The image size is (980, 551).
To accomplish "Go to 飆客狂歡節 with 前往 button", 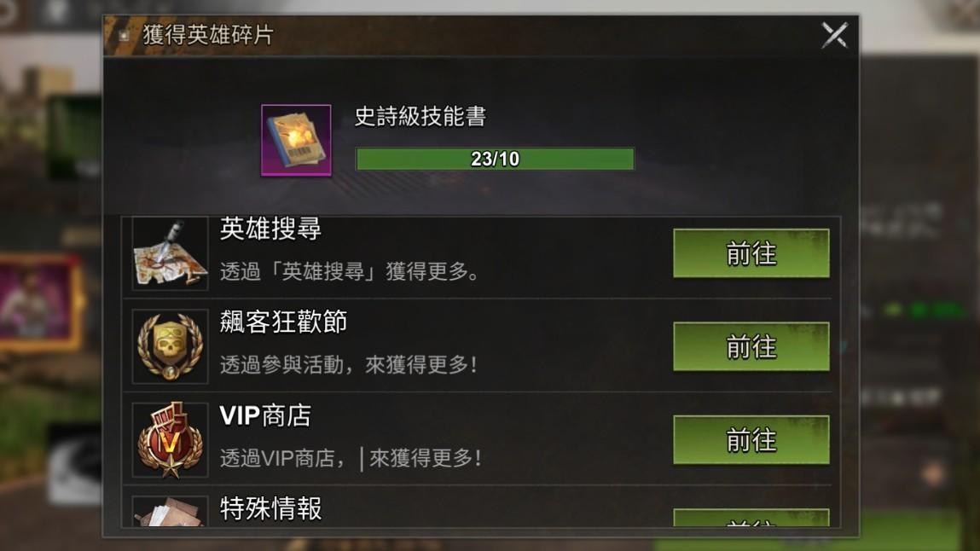I will [751, 346].
